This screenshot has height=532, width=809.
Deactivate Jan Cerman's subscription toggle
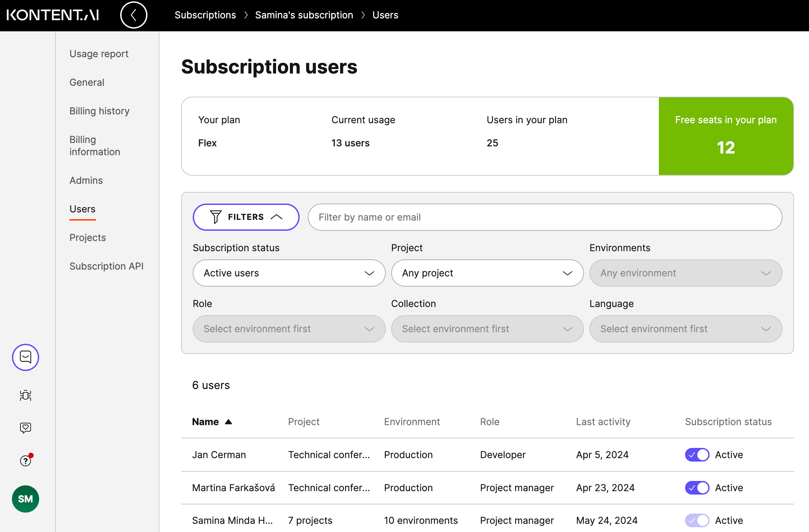tap(697, 455)
